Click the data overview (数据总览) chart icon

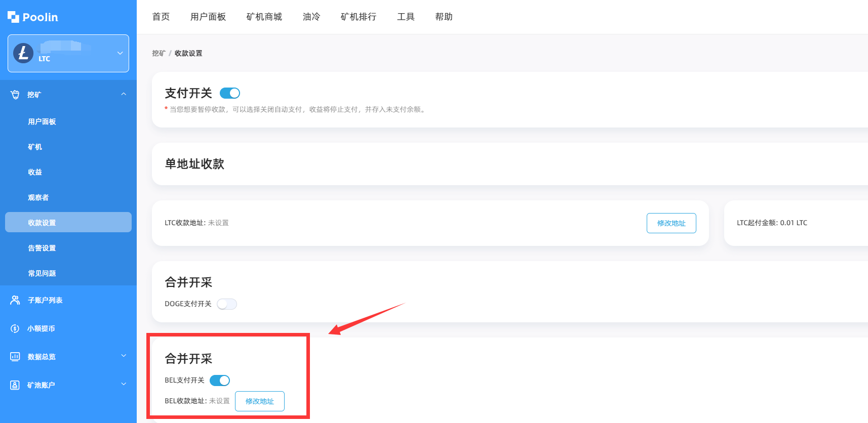pyautogui.click(x=15, y=357)
